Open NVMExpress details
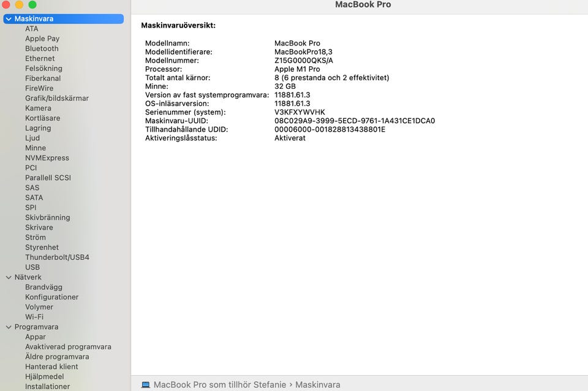Image resolution: width=588 pixels, height=391 pixels. pos(47,158)
